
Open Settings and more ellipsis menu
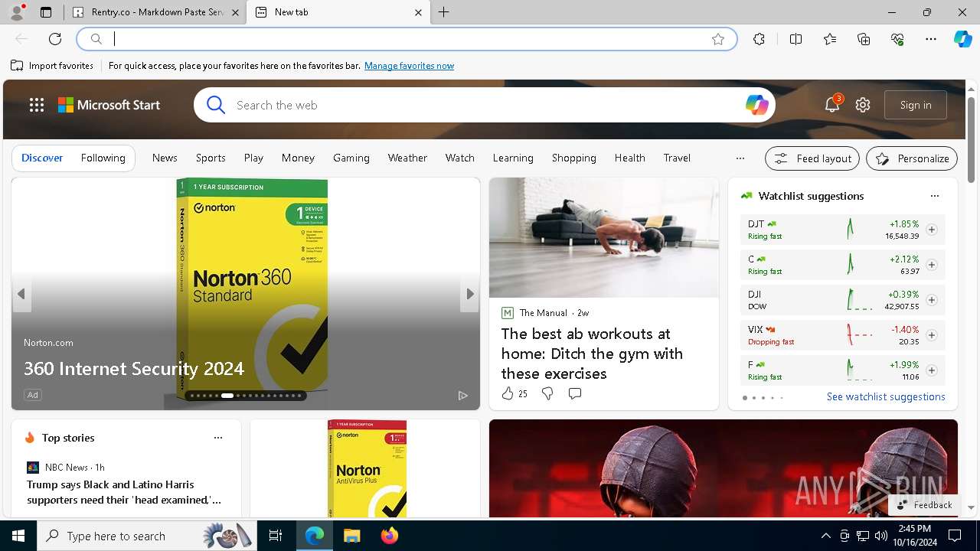931,39
